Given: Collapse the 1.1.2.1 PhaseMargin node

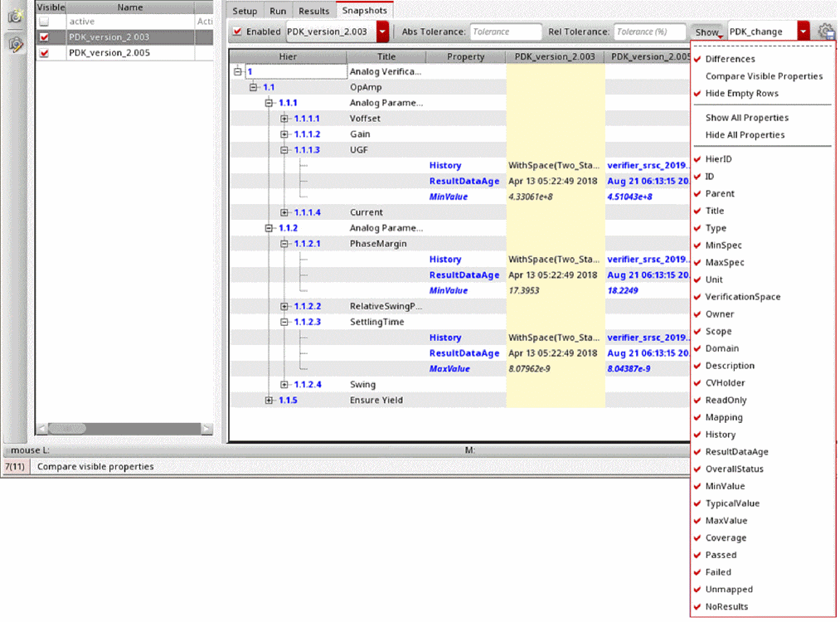Looking at the screenshot, I should [284, 244].
